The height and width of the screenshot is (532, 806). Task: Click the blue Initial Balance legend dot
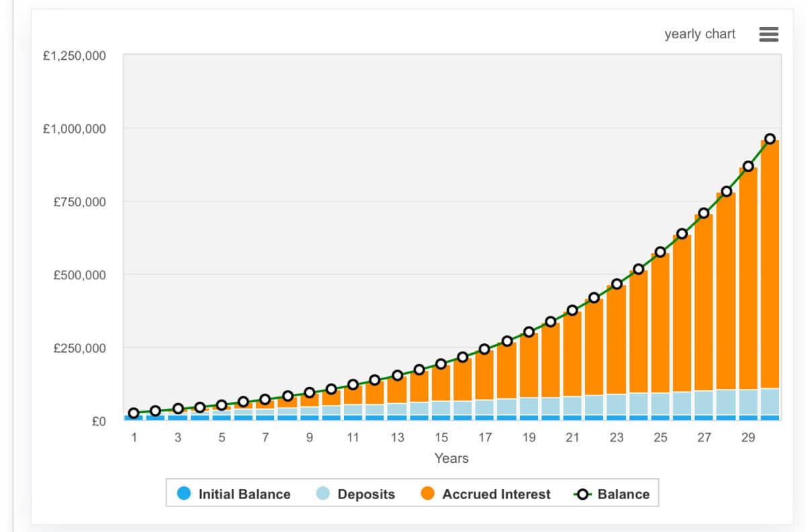184,494
